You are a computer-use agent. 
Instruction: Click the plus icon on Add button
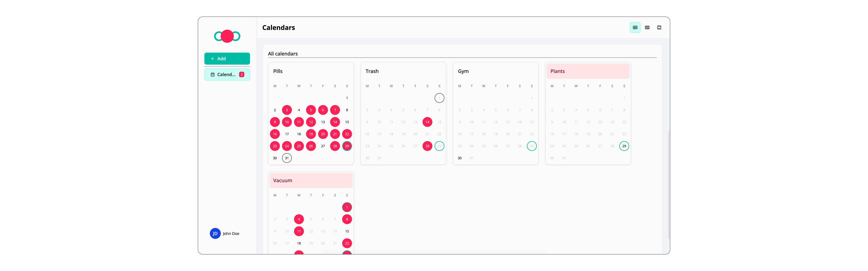[x=212, y=59]
